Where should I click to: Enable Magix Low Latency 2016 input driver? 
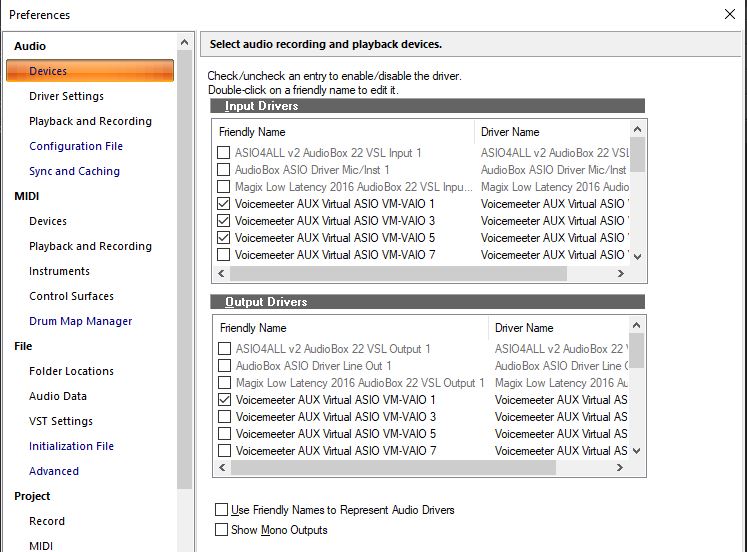(223, 187)
